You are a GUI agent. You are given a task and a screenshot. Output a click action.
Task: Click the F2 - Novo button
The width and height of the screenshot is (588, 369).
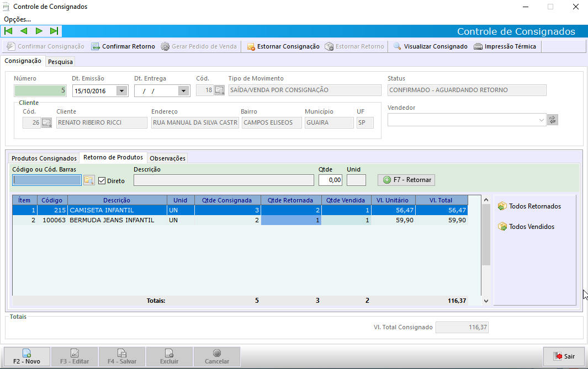tap(27, 356)
